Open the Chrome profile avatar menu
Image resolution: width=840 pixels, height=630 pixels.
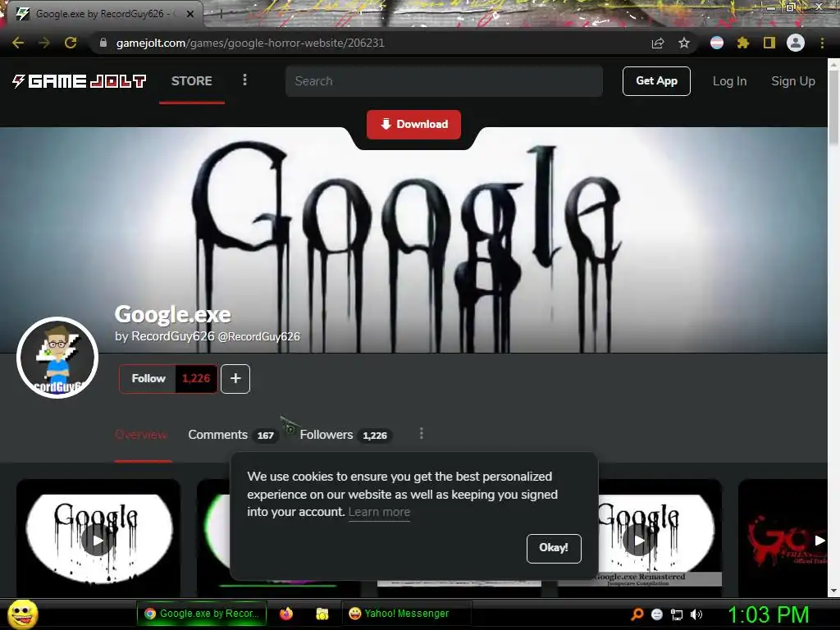coord(796,43)
